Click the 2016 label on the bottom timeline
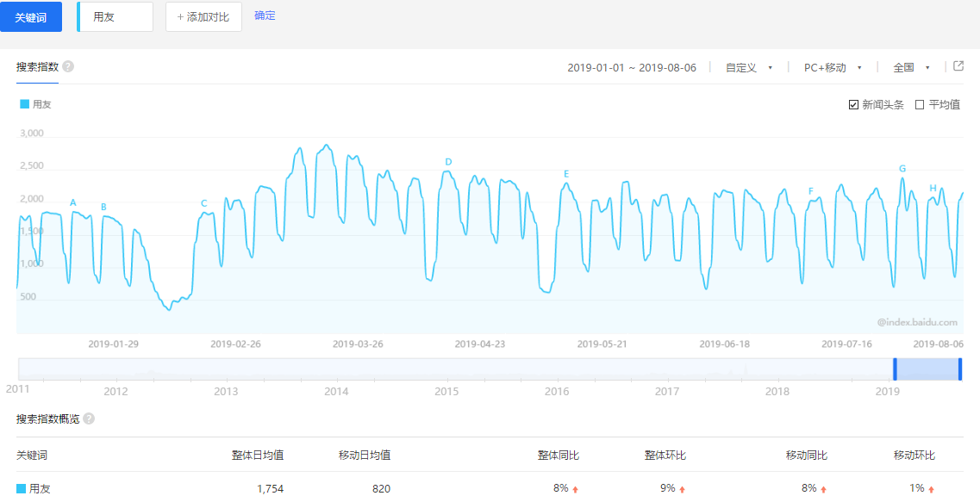Screen dimensions: 980x502 click(557, 392)
